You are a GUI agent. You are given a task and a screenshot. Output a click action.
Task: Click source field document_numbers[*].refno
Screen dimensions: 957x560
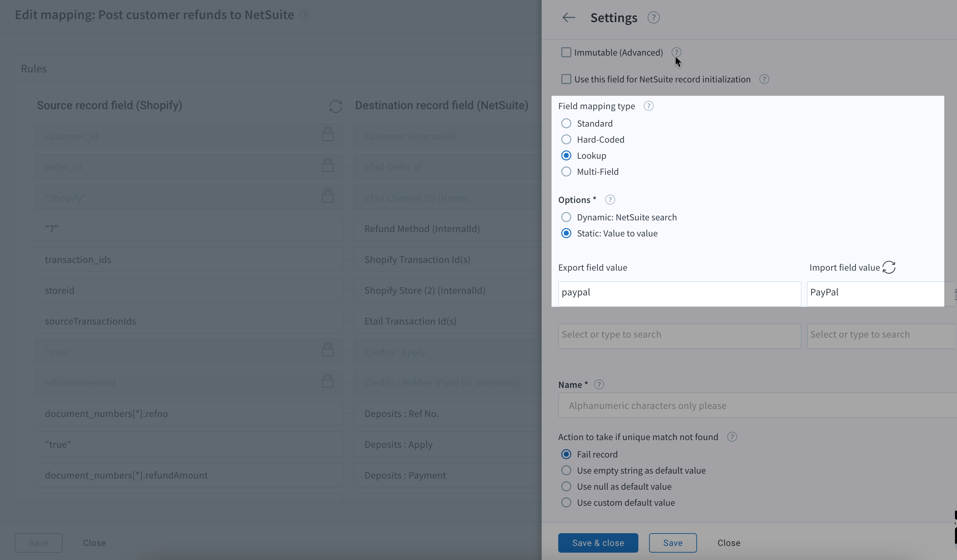(188, 413)
